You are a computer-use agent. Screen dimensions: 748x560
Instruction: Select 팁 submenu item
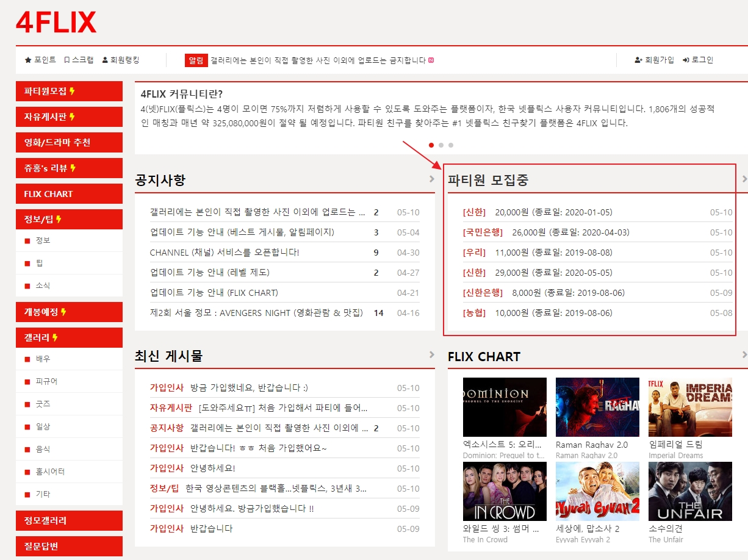[x=69, y=263]
